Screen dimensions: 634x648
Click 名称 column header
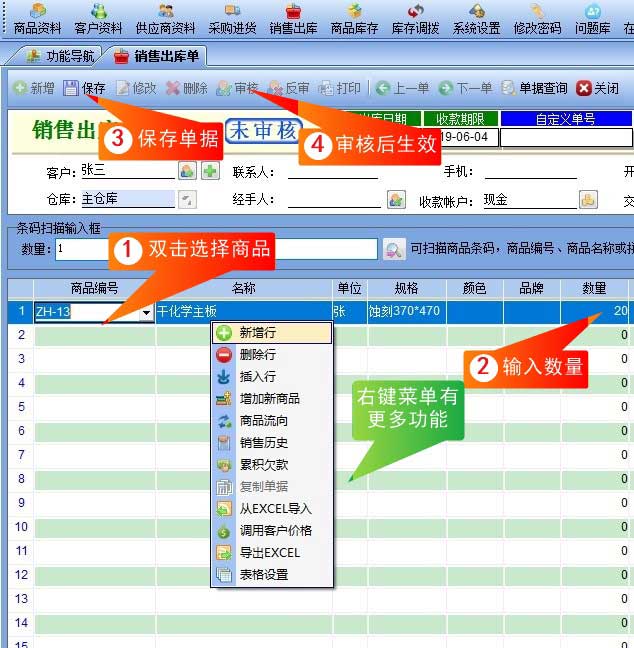(x=244, y=288)
